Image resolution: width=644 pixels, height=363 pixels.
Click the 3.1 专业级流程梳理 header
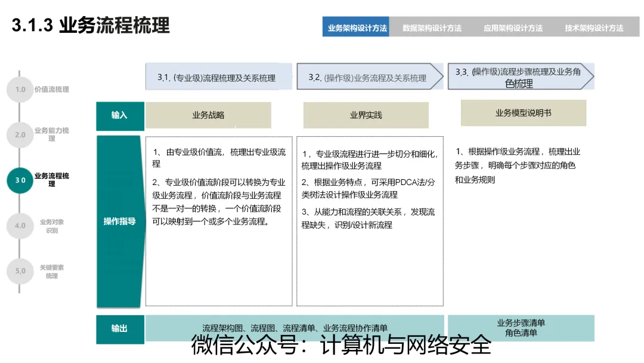(218, 76)
